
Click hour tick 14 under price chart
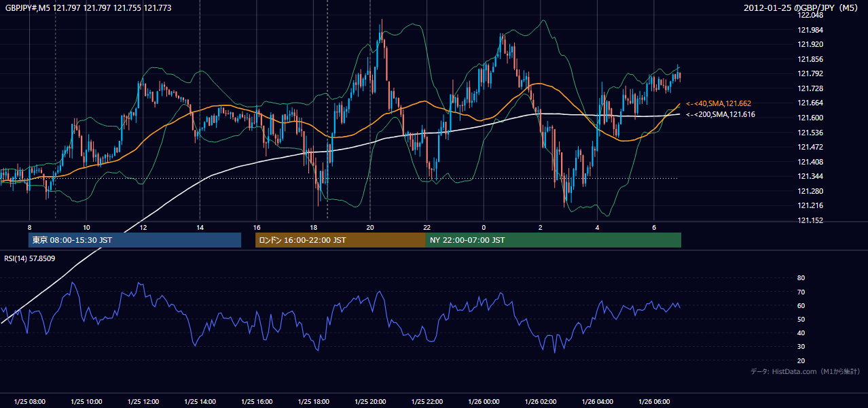[200, 227]
